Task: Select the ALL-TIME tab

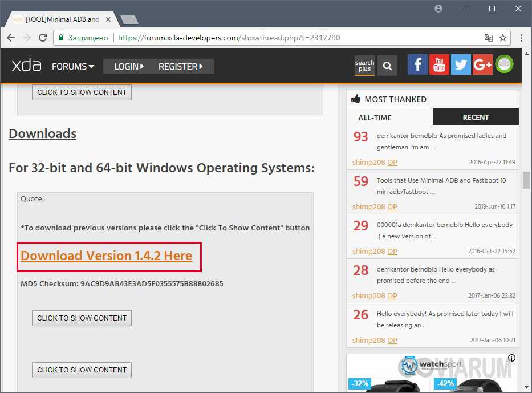Action: click(x=375, y=117)
